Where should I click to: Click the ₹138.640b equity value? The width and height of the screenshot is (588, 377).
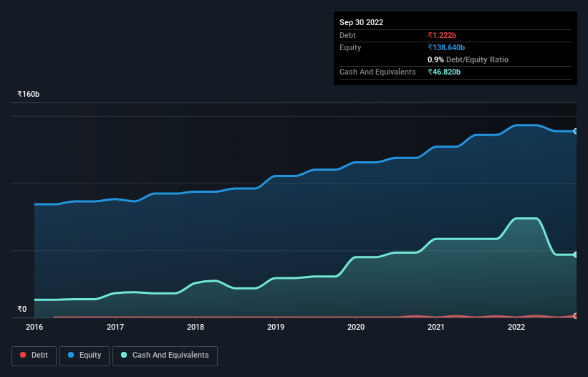coord(446,47)
